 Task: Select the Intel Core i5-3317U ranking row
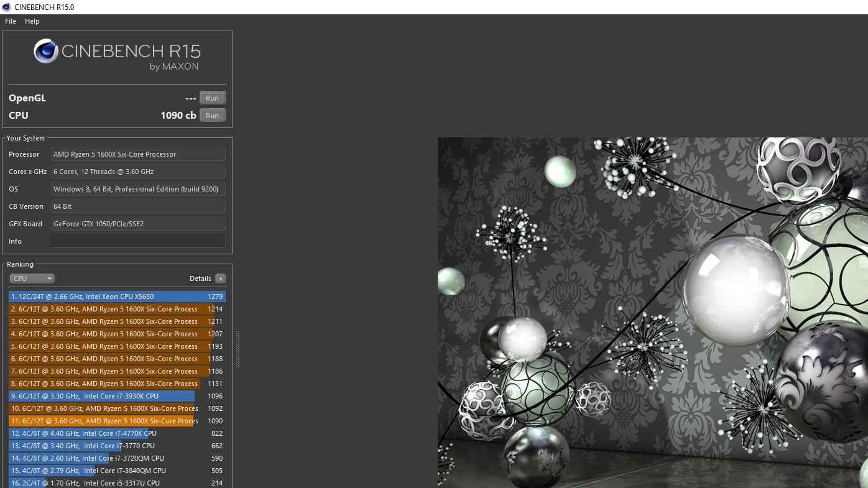click(117, 483)
